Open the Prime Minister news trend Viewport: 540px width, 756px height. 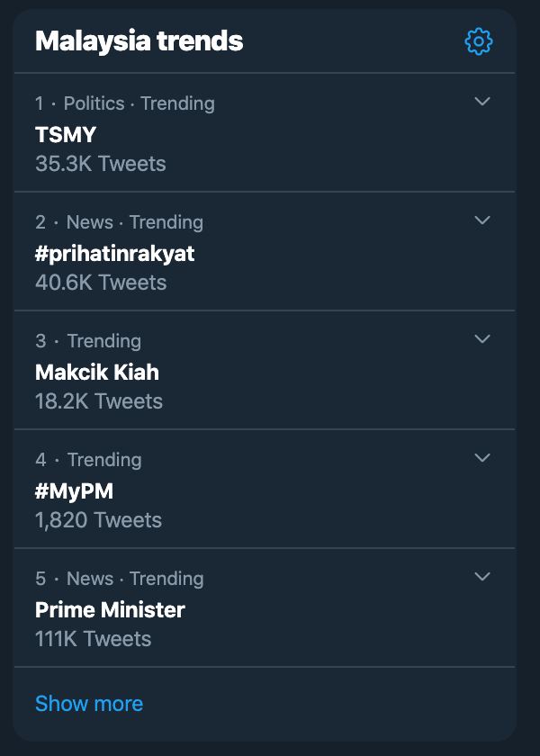pos(109,609)
